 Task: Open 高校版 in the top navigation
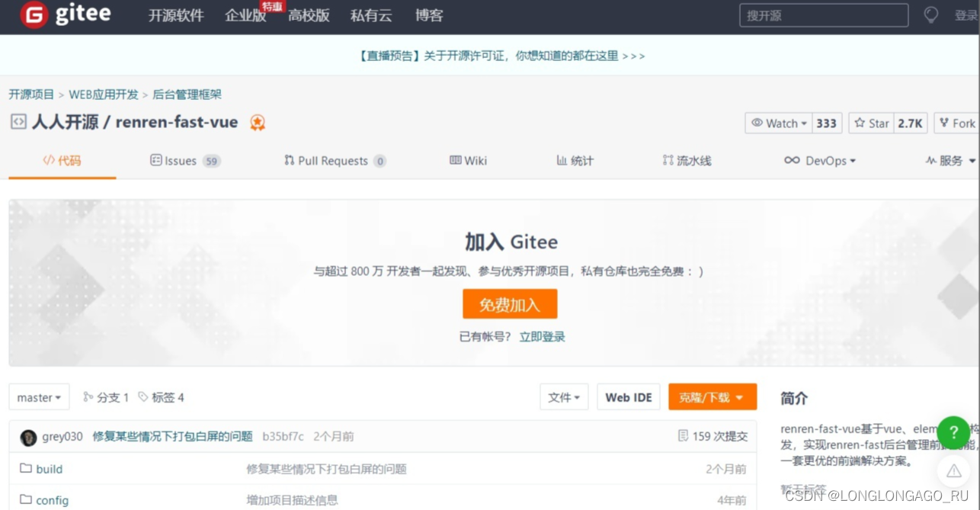[x=309, y=15]
